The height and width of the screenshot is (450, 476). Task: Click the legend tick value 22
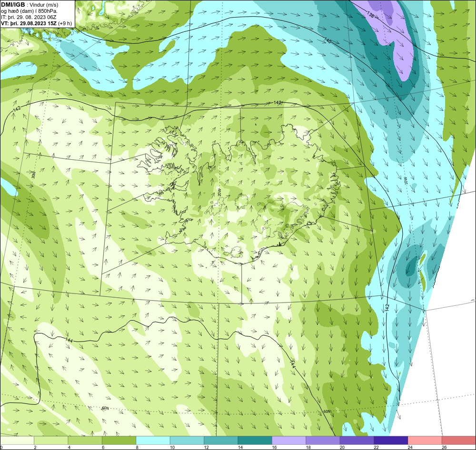pyautogui.click(x=376, y=447)
